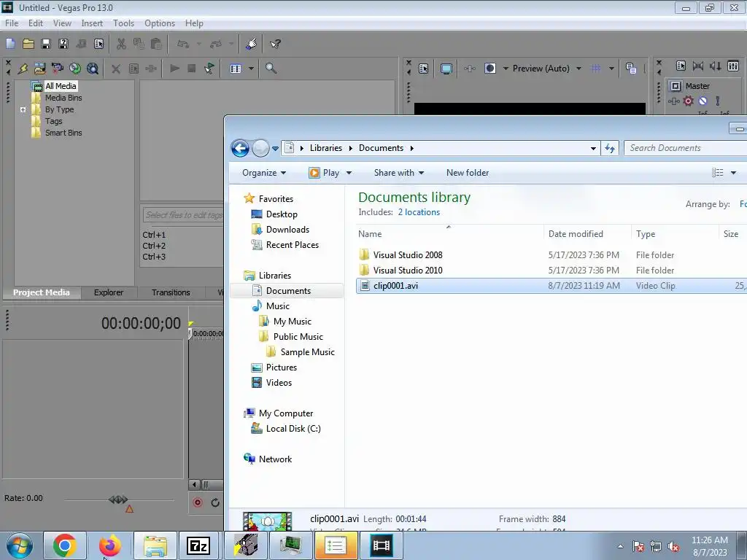The image size is (747, 560).
Task: Open the Play button dropdown arrow
Action: pos(349,173)
